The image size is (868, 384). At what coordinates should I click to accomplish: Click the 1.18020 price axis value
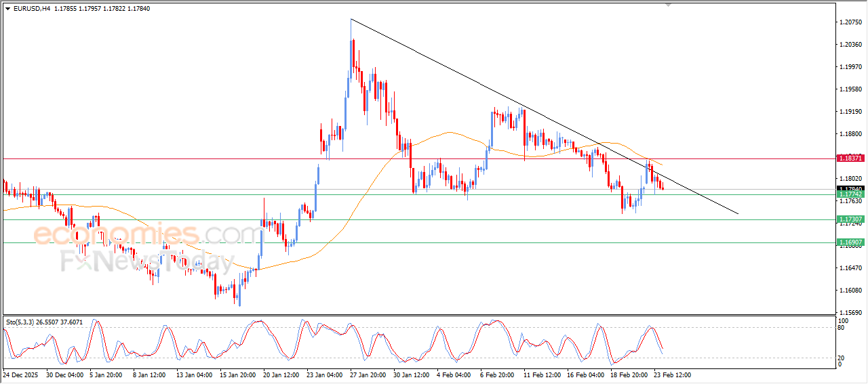pyautogui.click(x=850, y=179)
